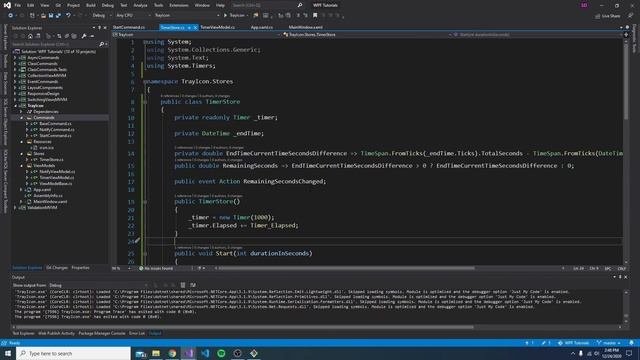Screen dimensions: 640x360
Task: Open the Test Explorer tab
Action: (x=24, y=333)
